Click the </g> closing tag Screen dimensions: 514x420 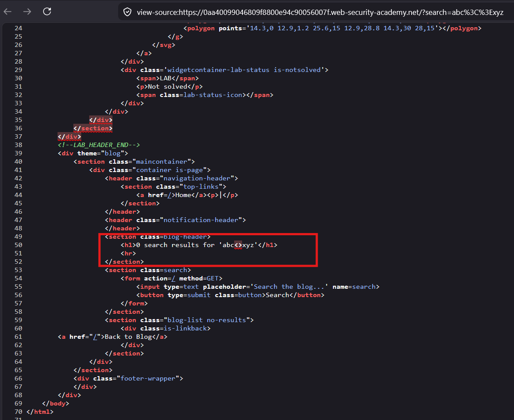(175, 37)
